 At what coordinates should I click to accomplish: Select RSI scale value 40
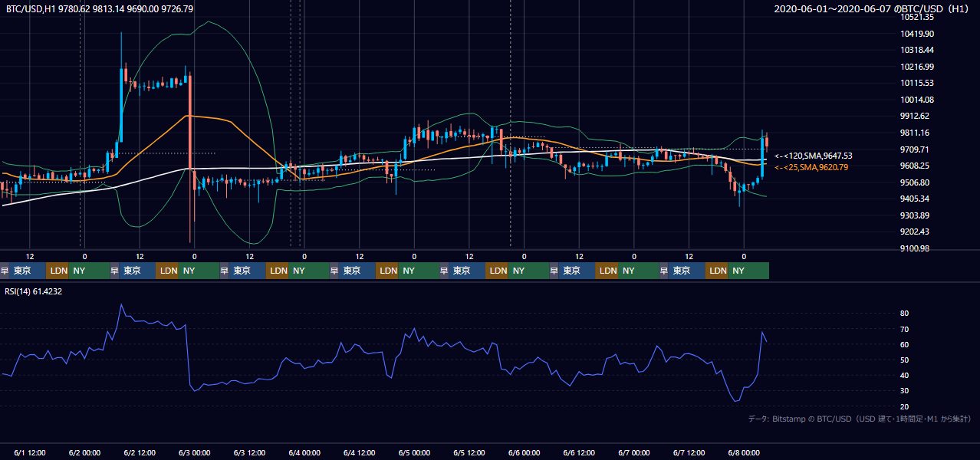pos(904,375)
